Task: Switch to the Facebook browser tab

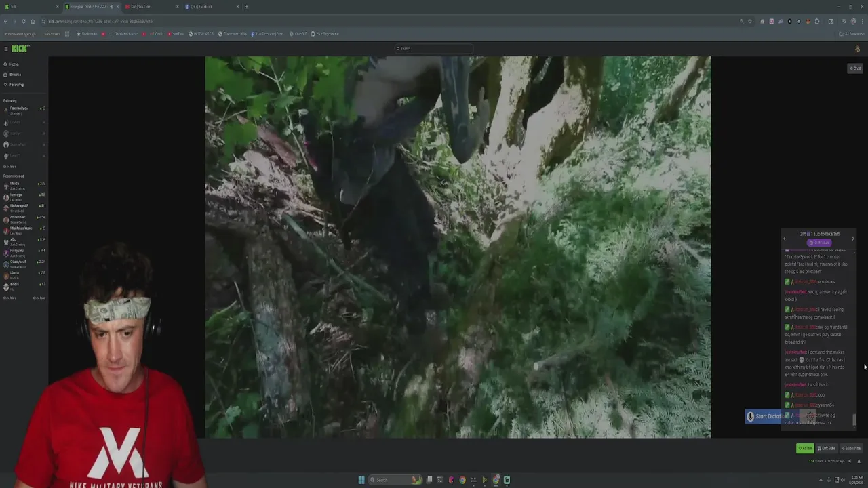Action: click(210, 7)
